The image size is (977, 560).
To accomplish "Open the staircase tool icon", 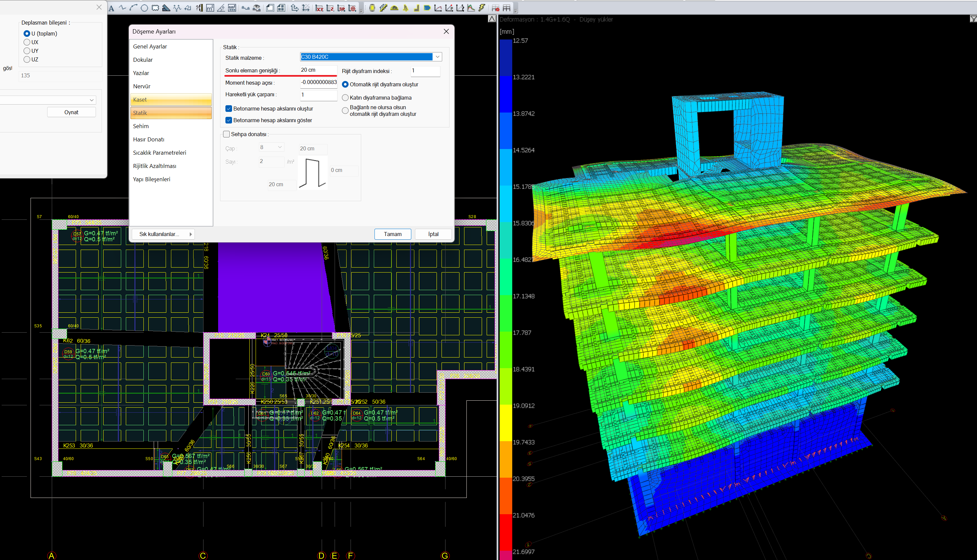I will (383, 8).
